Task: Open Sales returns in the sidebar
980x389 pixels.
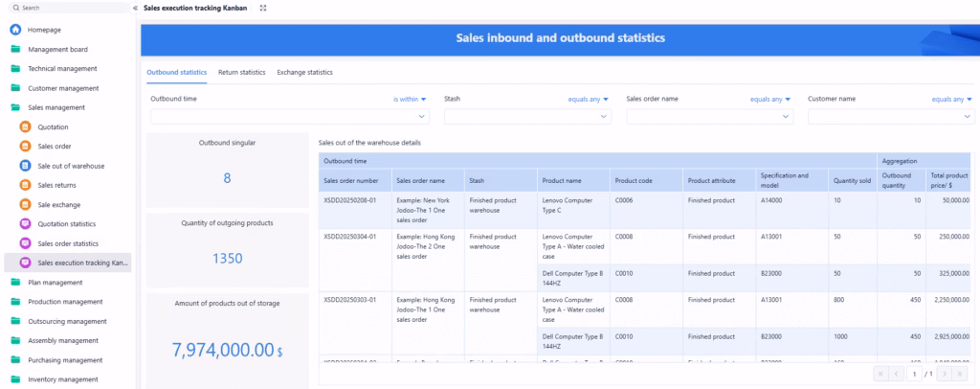Action: [x=56, y=185]
